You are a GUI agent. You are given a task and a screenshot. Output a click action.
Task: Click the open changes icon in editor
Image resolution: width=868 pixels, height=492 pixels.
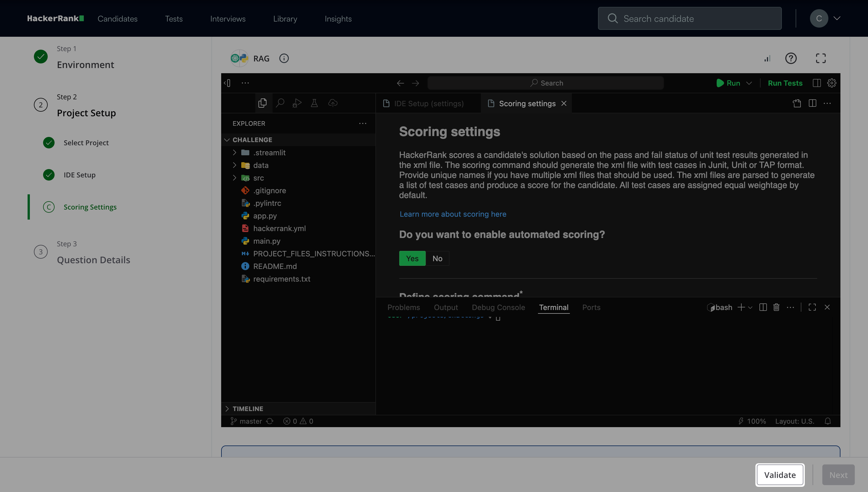[797, 103]
